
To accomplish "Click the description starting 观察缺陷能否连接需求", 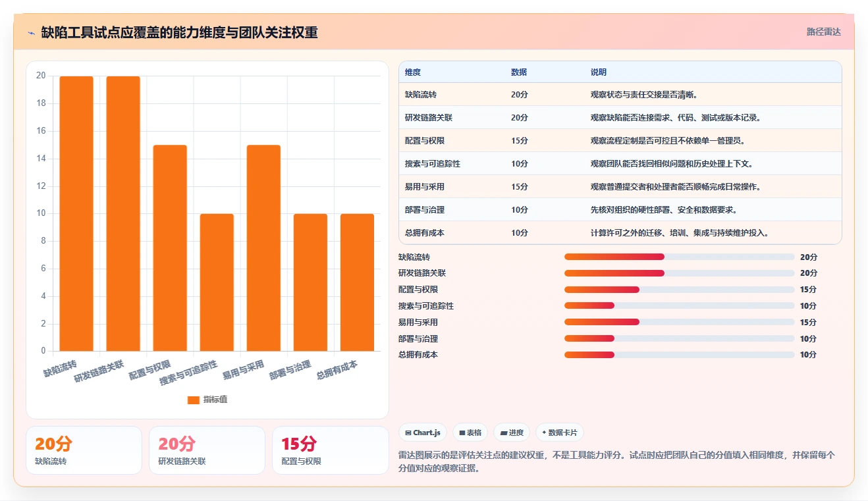I will click(x=676, y=118).
